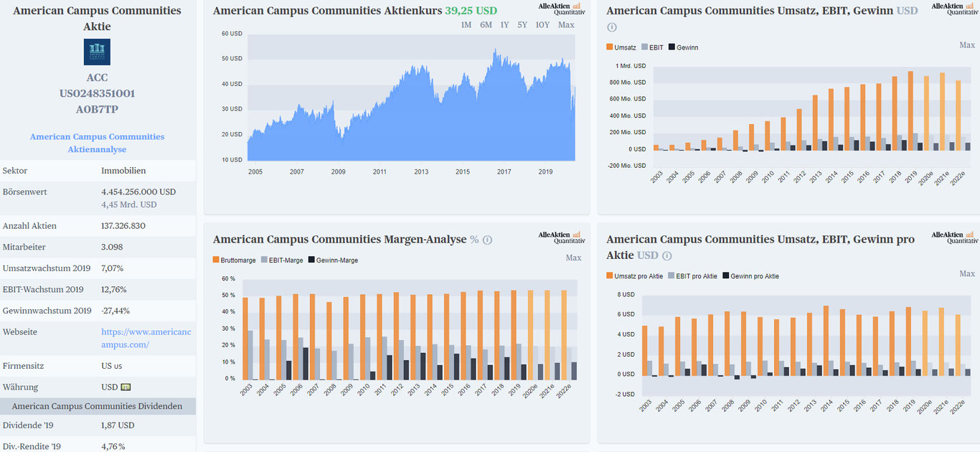Toggle the EBIT legend series
This screenshot has width=980, height=452.
click(652, 47)
